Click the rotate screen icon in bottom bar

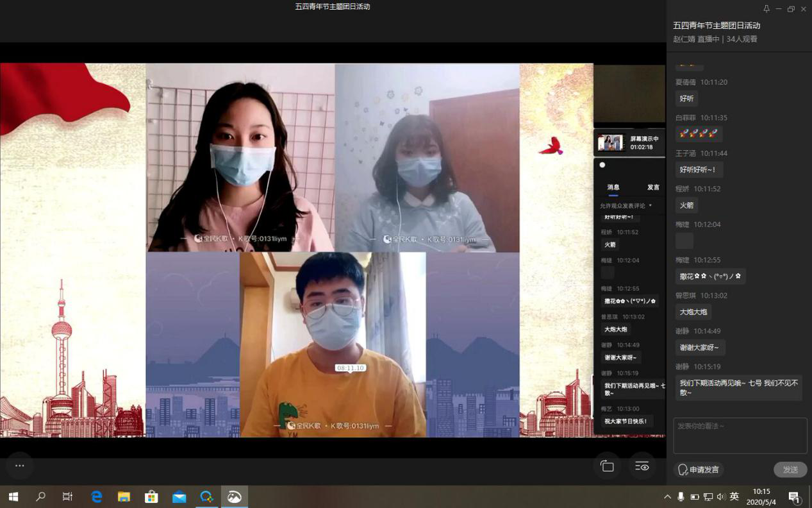[x=607, y=466]
